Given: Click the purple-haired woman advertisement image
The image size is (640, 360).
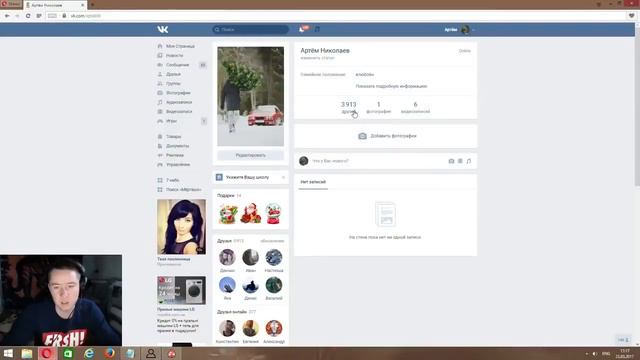Looking at the screenshot, I should click(x=181, y=227).
